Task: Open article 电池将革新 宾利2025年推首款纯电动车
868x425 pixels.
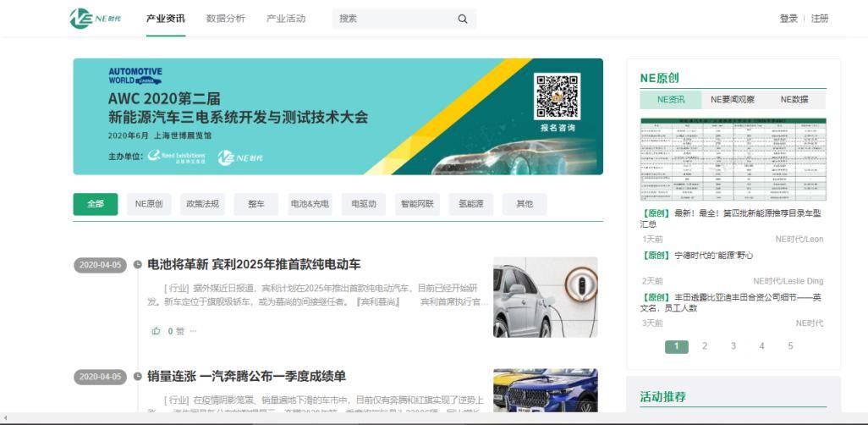Action: pyautogui.click(x=254, y=264)
